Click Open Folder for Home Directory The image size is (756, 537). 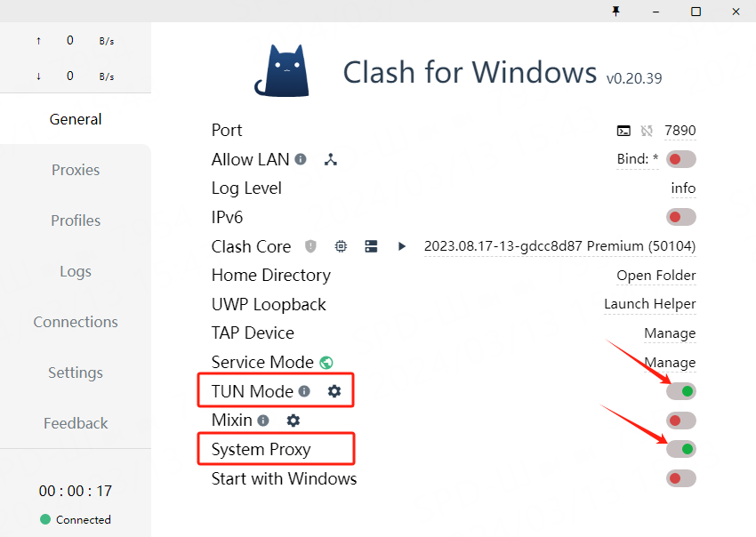point(655,276)
